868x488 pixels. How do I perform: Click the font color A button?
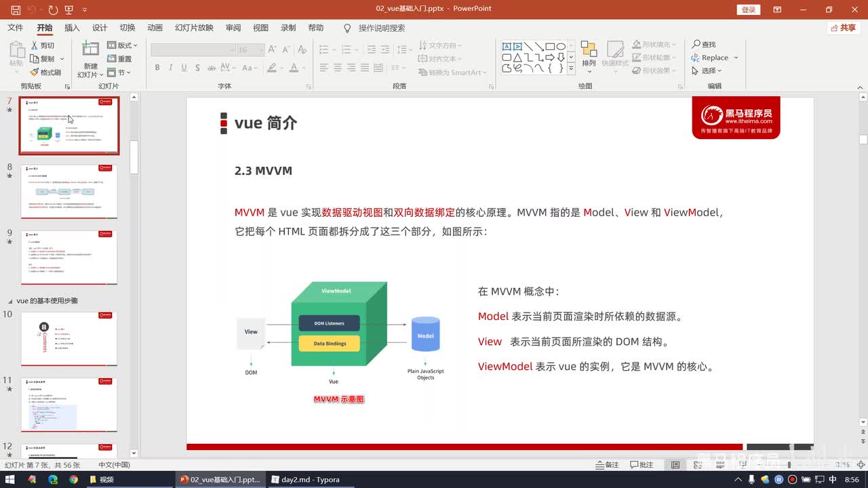coord(294,68)
